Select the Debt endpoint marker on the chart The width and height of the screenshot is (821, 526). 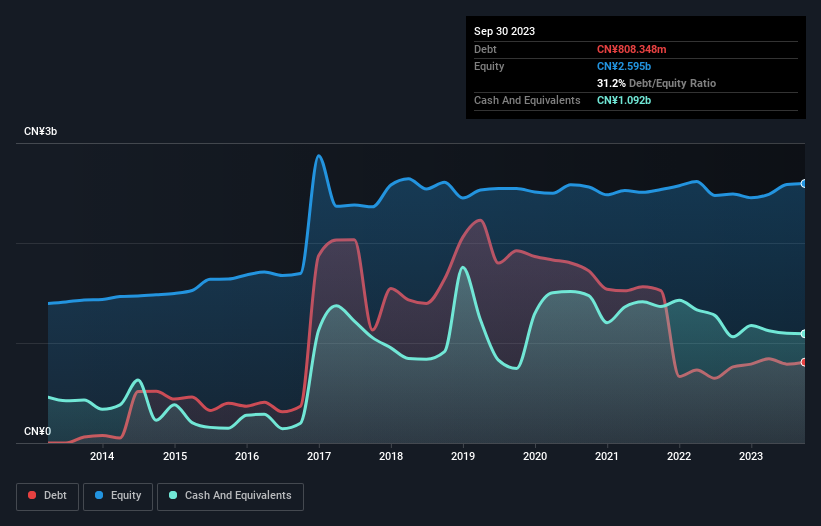coord(804,362)
